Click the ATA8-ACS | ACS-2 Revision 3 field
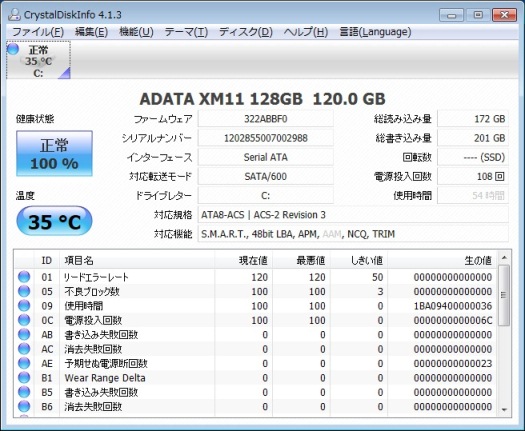 click(353, 215)
